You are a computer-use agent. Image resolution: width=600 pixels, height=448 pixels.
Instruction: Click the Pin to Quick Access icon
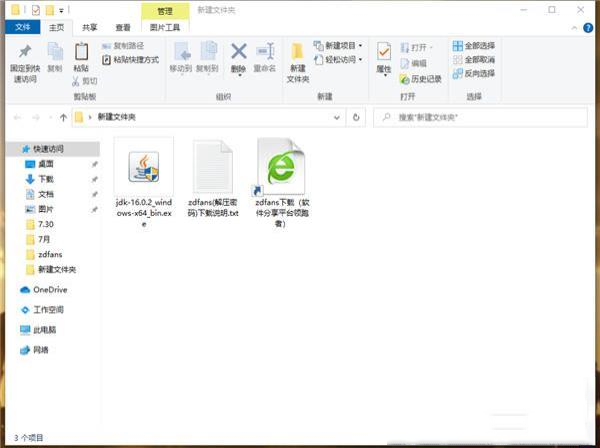[23, 53]
